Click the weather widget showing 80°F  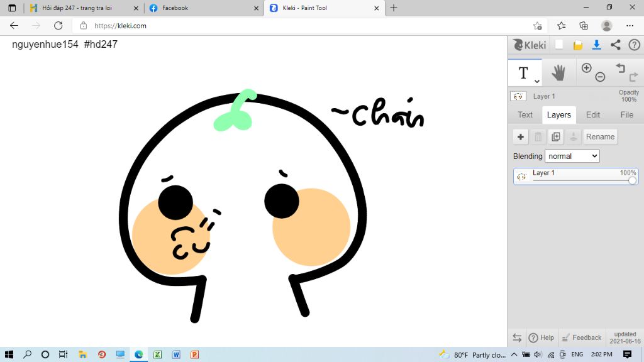472,354
